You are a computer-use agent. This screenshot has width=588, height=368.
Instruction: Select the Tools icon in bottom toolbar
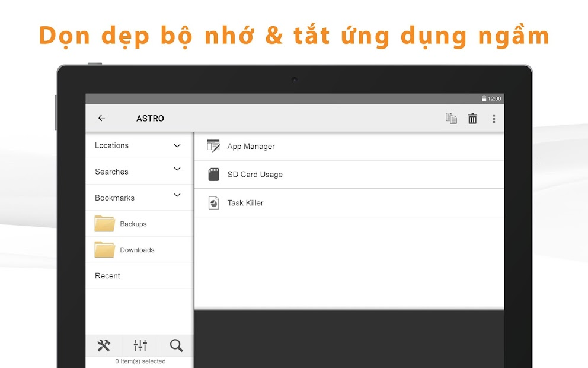point(104,345)
